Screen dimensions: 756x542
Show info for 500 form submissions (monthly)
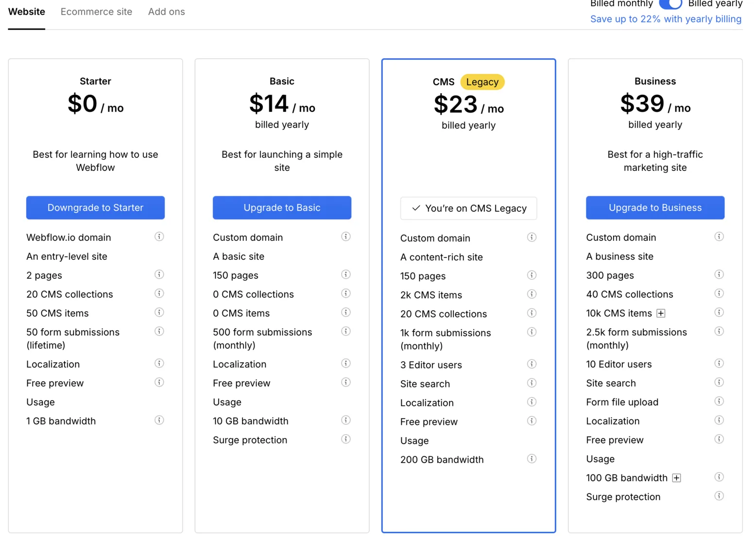coord(345,331)
